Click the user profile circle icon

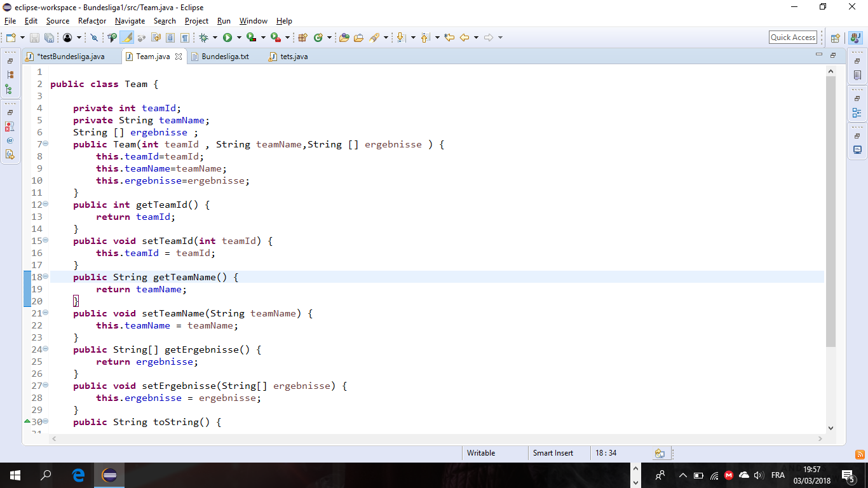(x=67, y=37)
